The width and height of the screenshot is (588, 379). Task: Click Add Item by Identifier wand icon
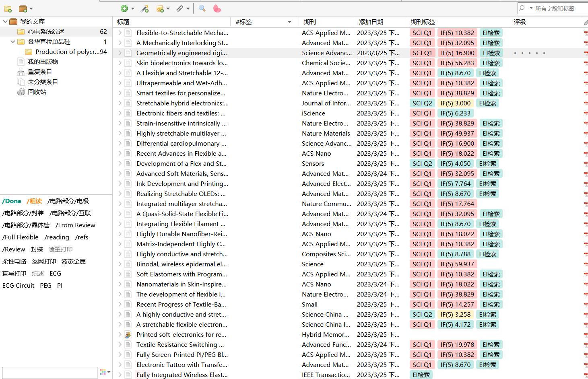(145, 8)
